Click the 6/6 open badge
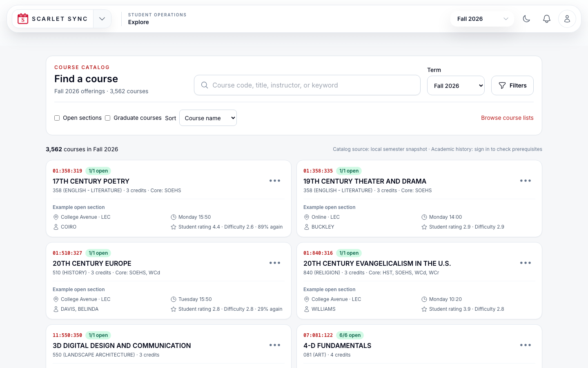The width and height of the screenshot is (588, 368). (x=350, y=335)
